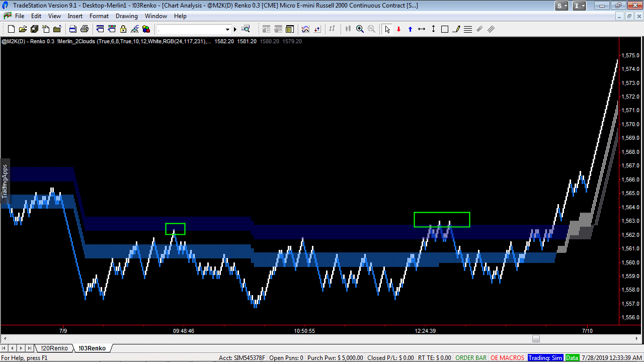Open the S dropdown in title bar
The image size is (644, 362).
[562, 6]
